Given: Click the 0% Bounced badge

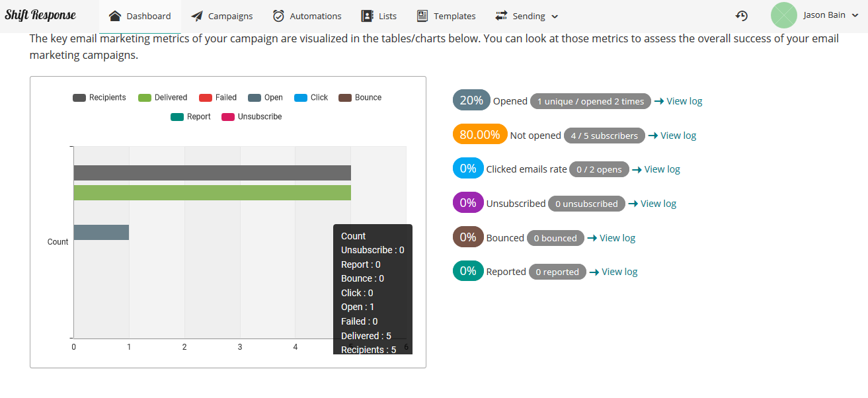Looking at the screenshot, I should (468, 237).
